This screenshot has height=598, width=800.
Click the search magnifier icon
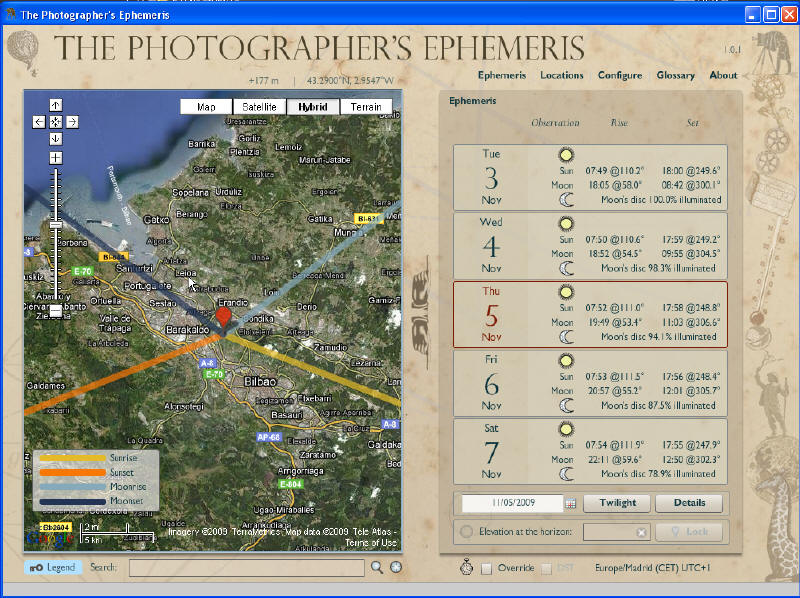coord(377,567)
